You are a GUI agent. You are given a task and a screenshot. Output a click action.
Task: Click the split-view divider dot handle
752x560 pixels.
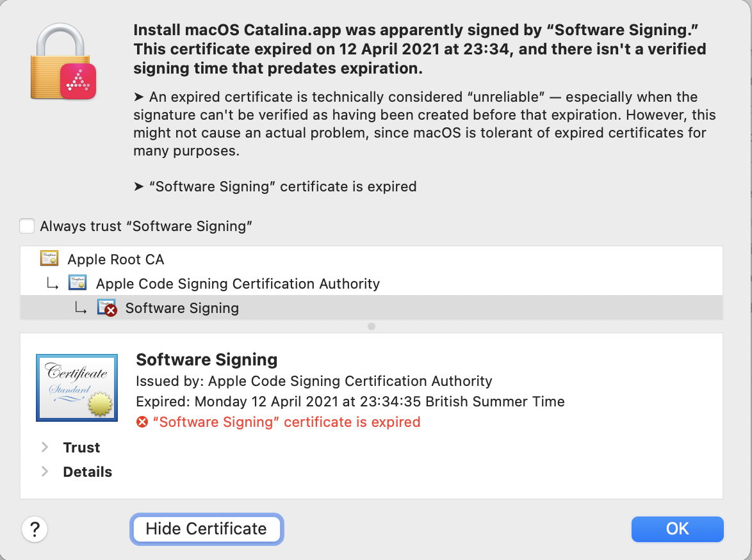372,326
